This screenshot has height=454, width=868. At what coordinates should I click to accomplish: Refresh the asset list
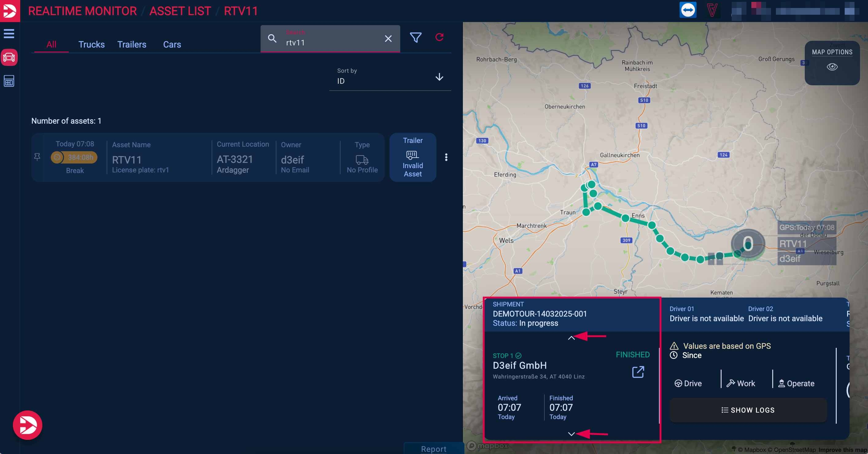click(440, 37)
